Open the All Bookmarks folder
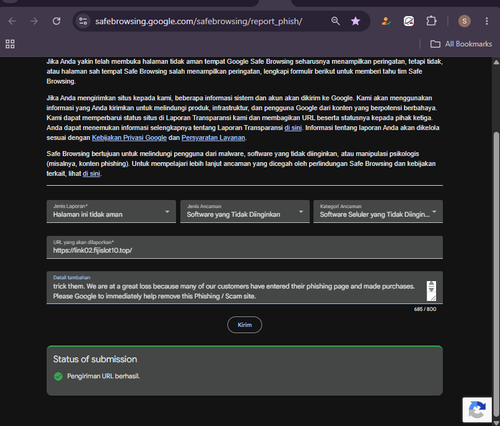Screen dimensions: 500x426 click(x=461, y=44)
